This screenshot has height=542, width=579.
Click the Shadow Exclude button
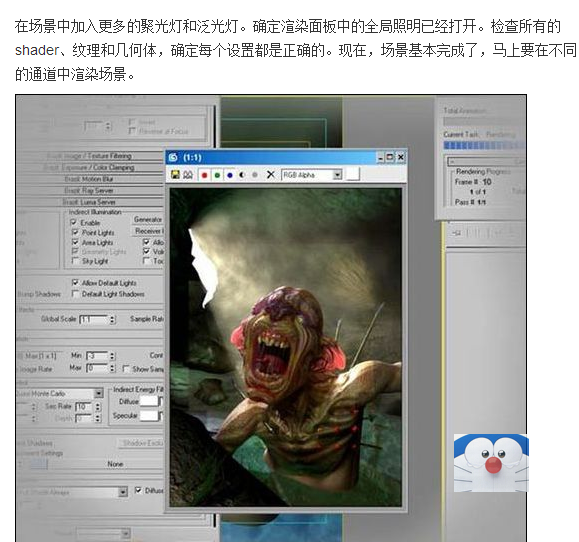[141, 443]
